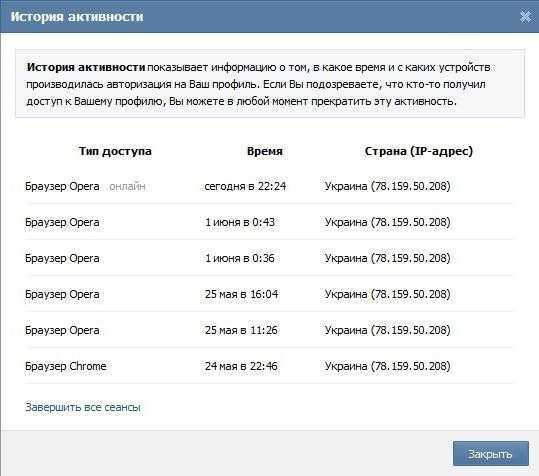Click the 1 июня в 0:43 time entry
The image size is (539, 476).
240,222
